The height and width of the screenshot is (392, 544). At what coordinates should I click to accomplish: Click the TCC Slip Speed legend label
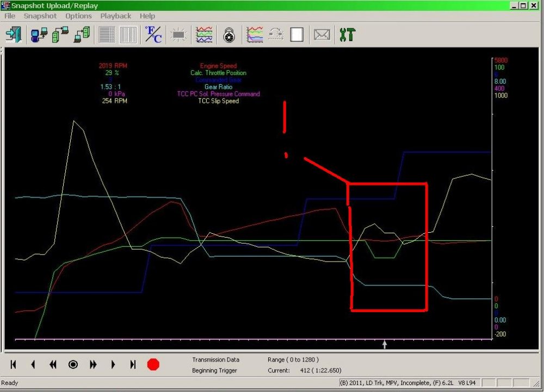(218, 101)
